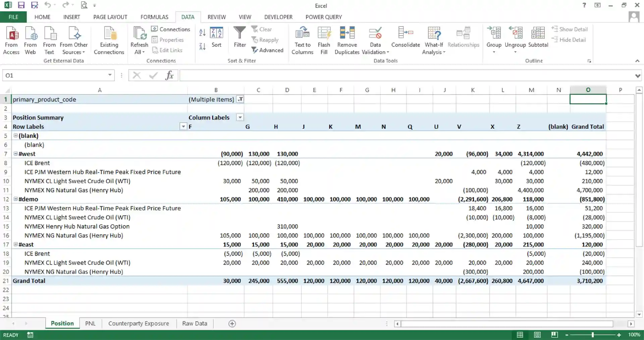Select column M header
This screenshot has width=644, height=340.
pyautogui.click(x=531, y=90)
